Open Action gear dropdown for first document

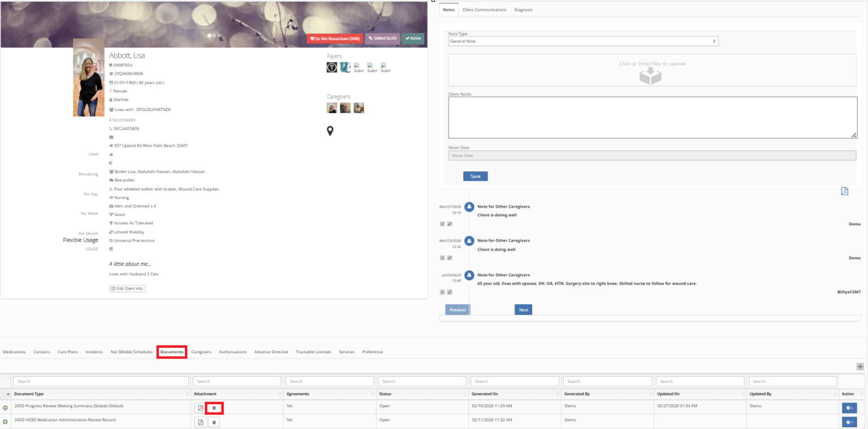coord(849,408)
